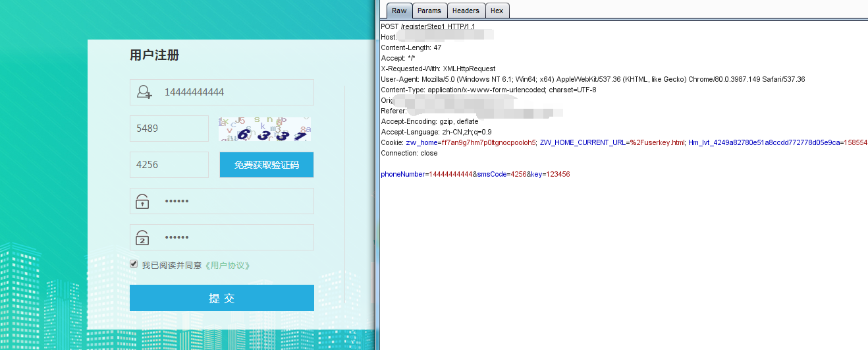Focus the phone number field containing 14444444444
This screenshot has height=350, width=868.
coord(222,92)
